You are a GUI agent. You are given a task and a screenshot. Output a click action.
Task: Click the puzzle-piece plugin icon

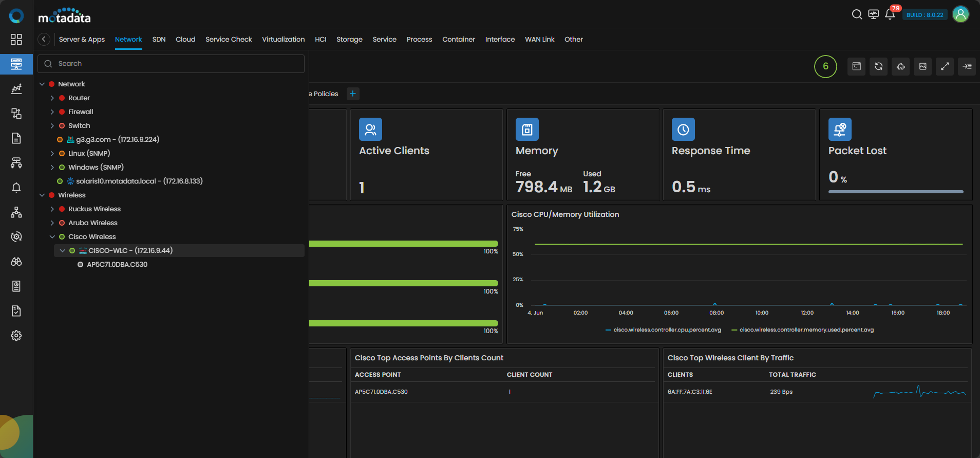tap(900, 66)
